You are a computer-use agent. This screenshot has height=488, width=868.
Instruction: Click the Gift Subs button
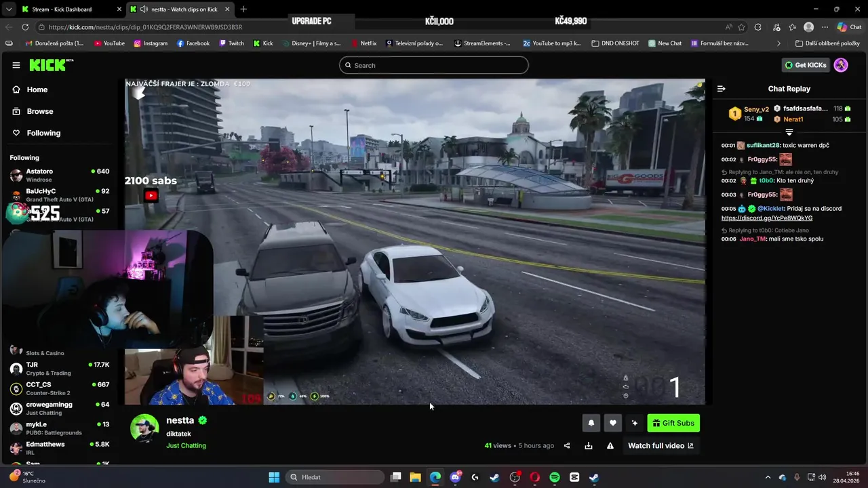(x=673, y=423)
